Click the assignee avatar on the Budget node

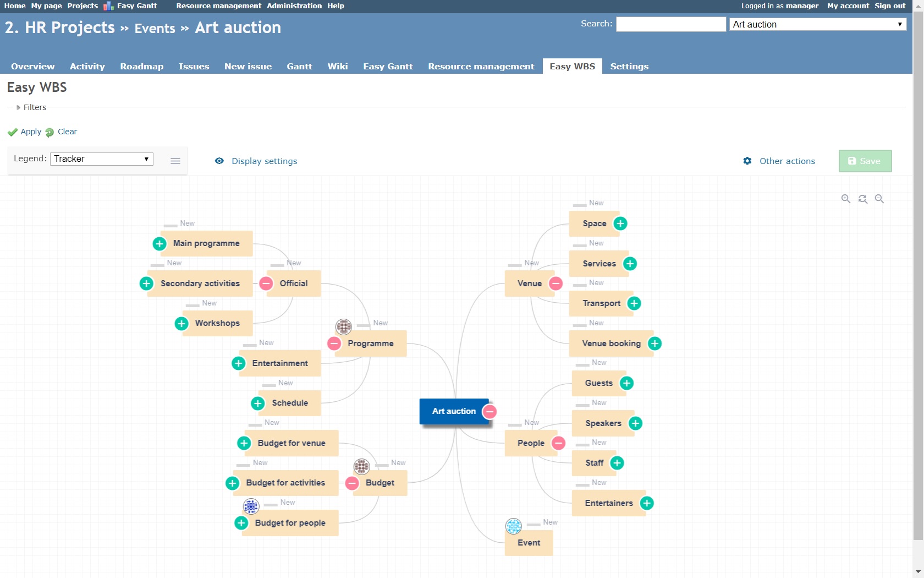coord(361,467)
